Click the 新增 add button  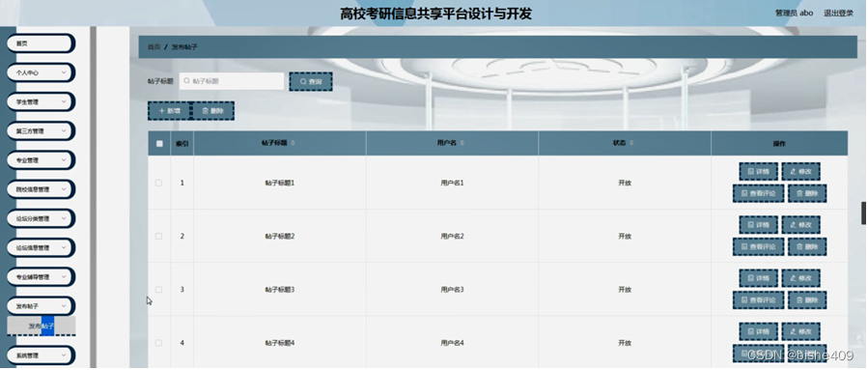click(x=169, y=111)
